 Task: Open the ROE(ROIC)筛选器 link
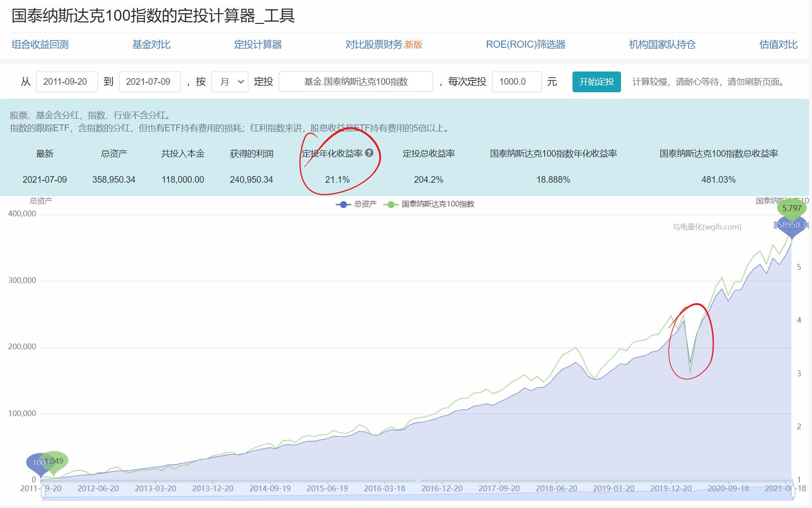pos(526,44)
